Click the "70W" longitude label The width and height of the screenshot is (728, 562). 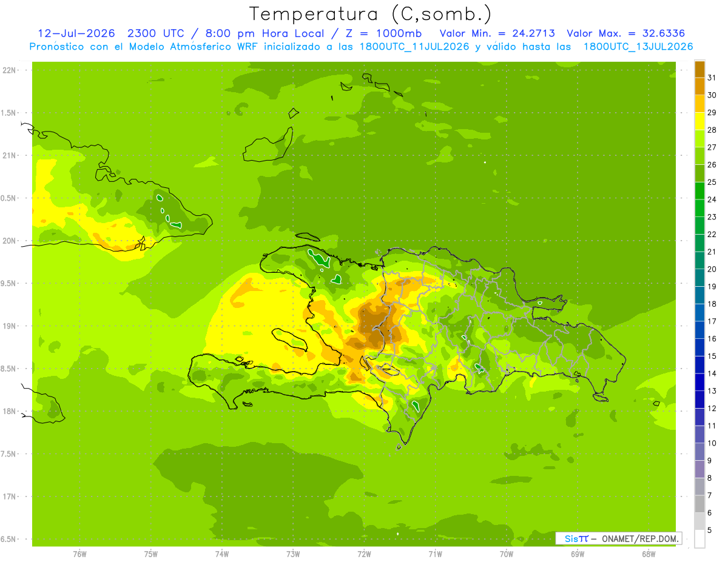507,554
